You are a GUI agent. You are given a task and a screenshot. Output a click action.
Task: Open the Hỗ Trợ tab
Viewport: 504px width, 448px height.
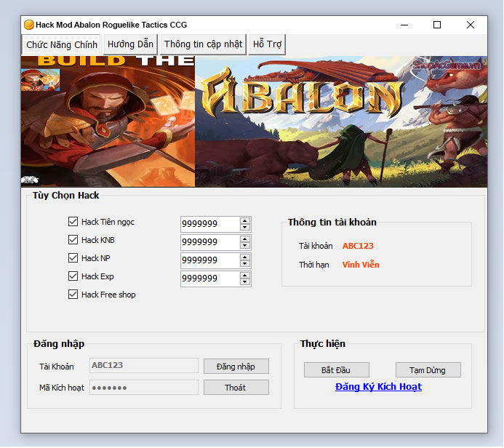point(267,44)
